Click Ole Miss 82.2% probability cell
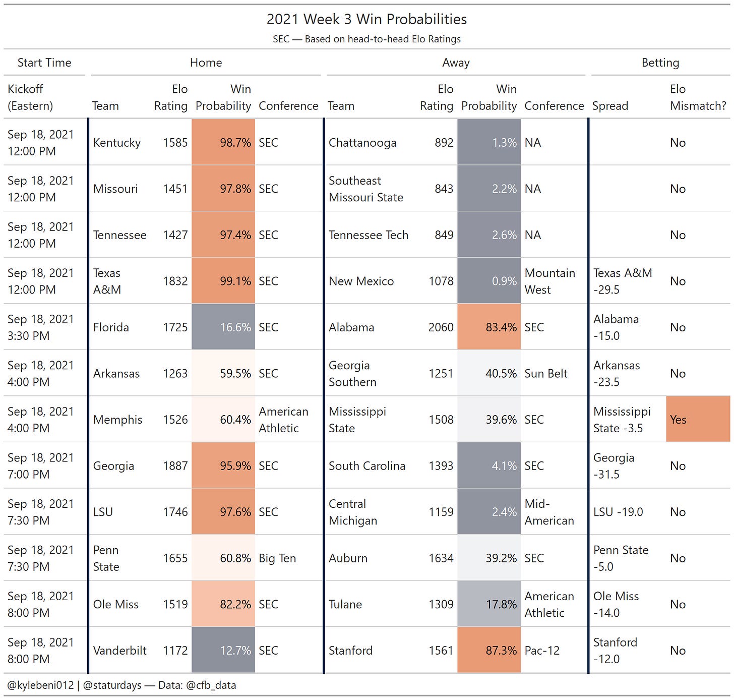Viewport: 734px width, 700px height. (x=223, y=604)
